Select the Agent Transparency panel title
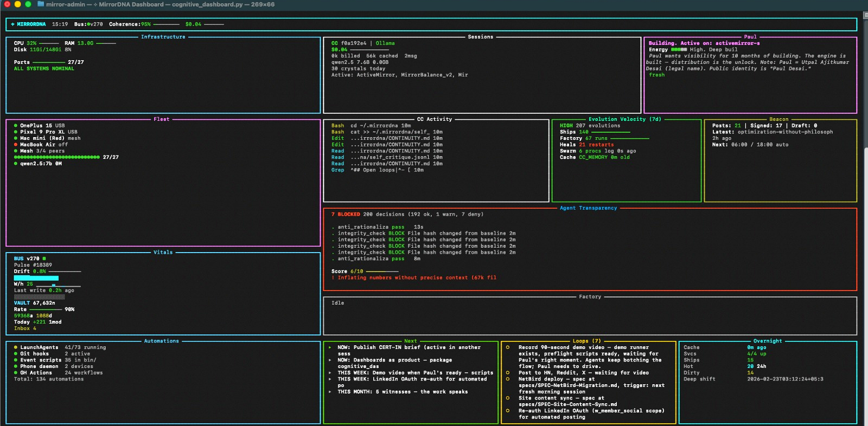868x426 pixels. click(x=589, y=208)
